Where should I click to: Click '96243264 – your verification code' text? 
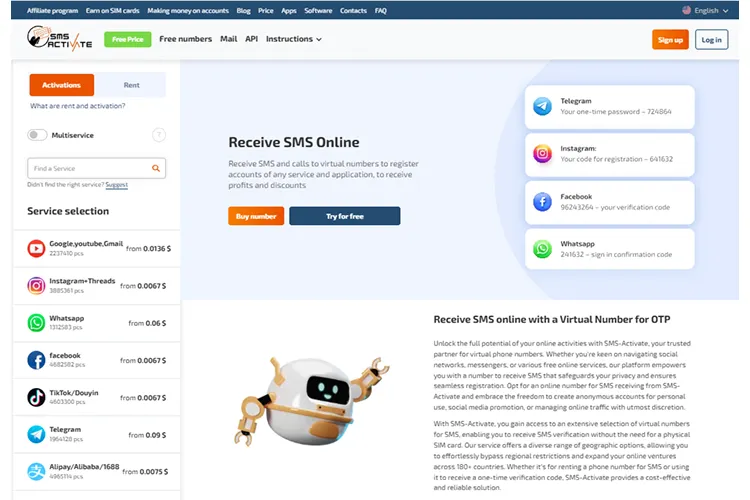(615, 207)
